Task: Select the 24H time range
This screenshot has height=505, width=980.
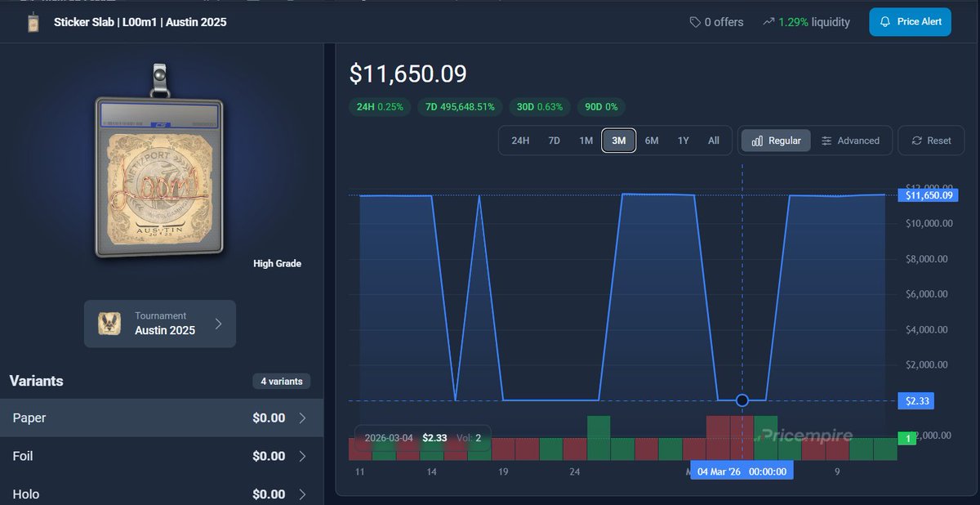Action: point(520,141)
